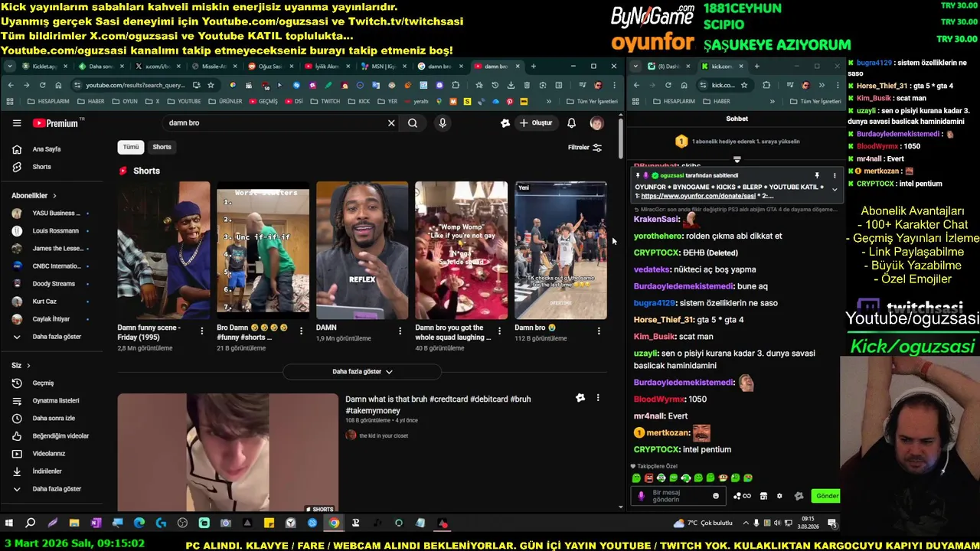This screenshot has width=980, height=551.
Task: Open the TWITCH bookmark folder
Action: 325,101
